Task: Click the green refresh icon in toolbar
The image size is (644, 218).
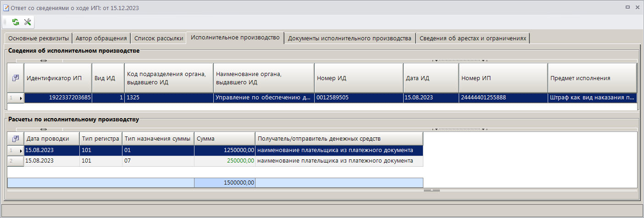Action: (16, 22)
